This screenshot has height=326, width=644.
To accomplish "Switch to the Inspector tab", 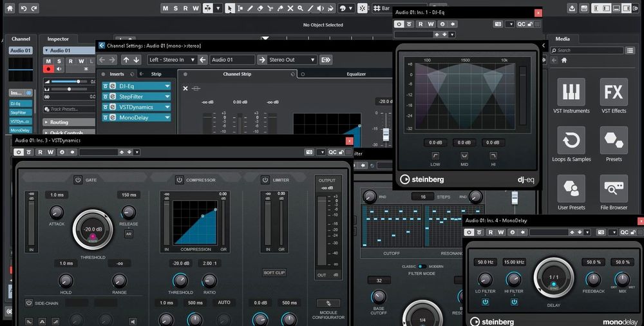I will click(x=58, y=39).
